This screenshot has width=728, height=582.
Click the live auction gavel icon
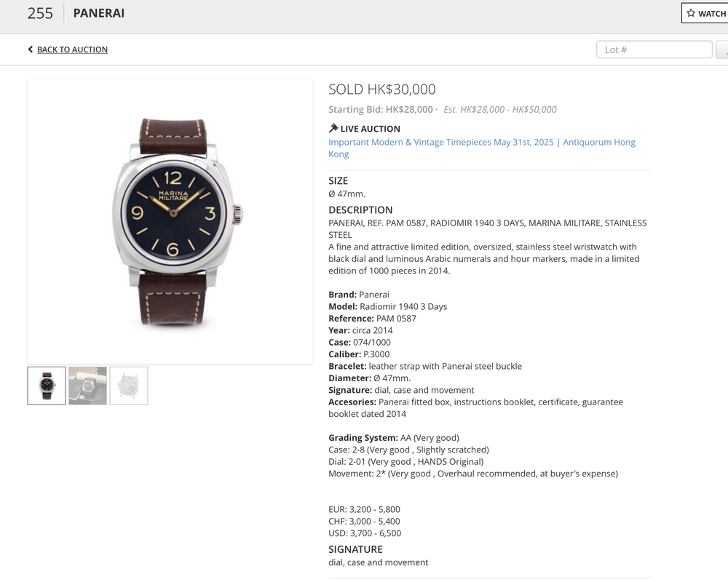point(333,128)
